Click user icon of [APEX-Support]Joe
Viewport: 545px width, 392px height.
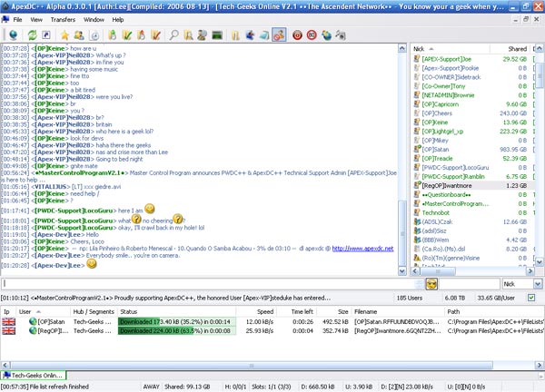pos(416,59)
